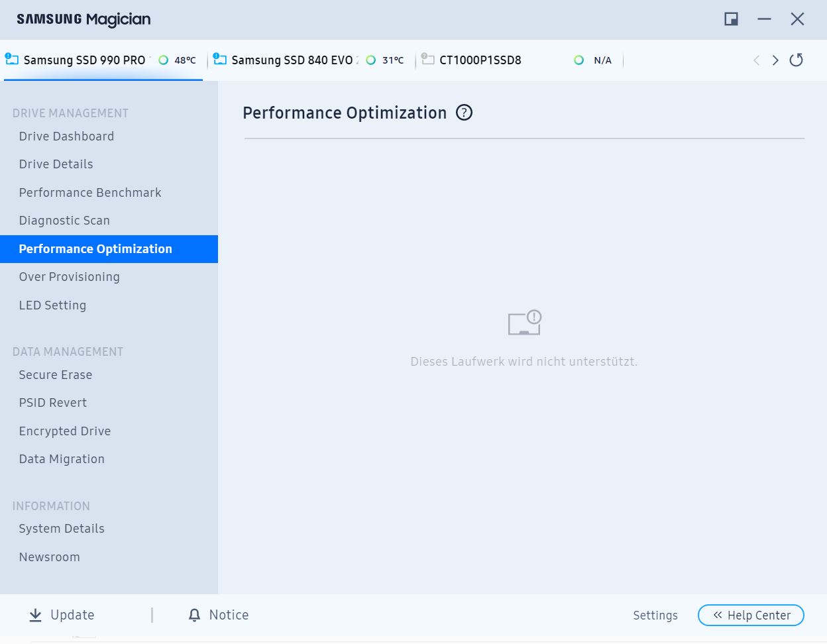The image size is (827, 644).
Task: Click the DRIVE MANAGEMENT section header
Action: (x=70, y=113)
